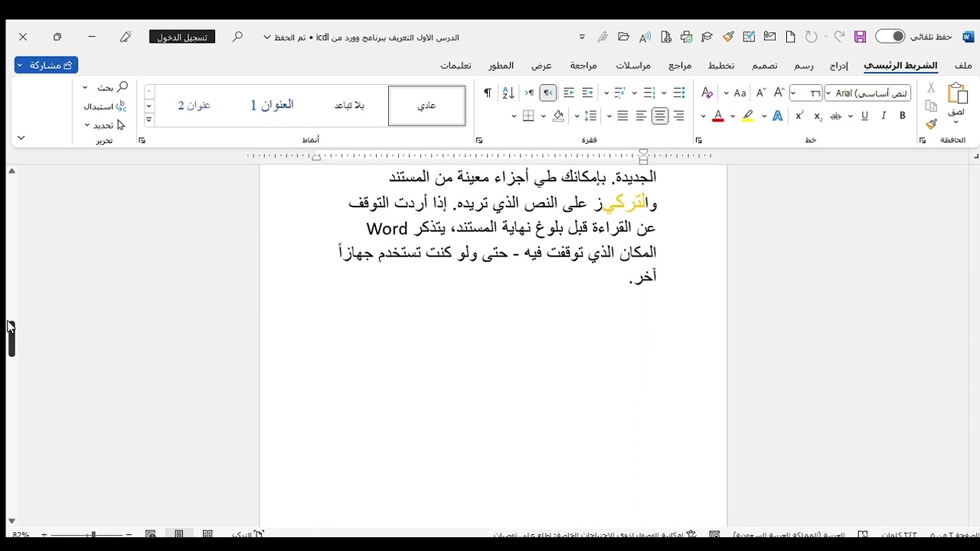Apply the عنوان 2 heading style

[x=194, y=106]
